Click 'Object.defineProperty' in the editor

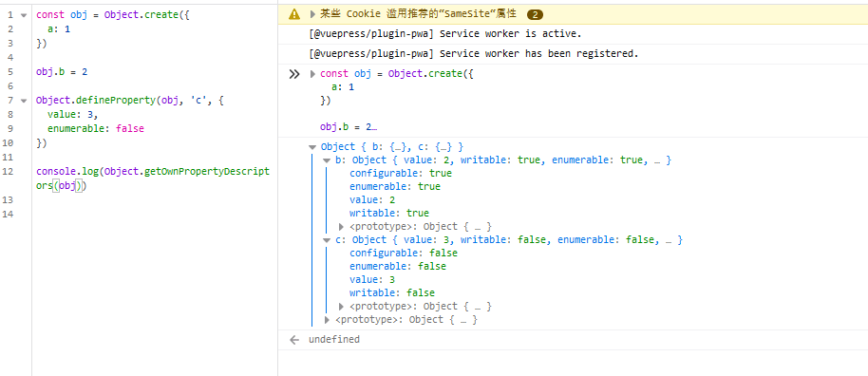[x=96, y=101]
